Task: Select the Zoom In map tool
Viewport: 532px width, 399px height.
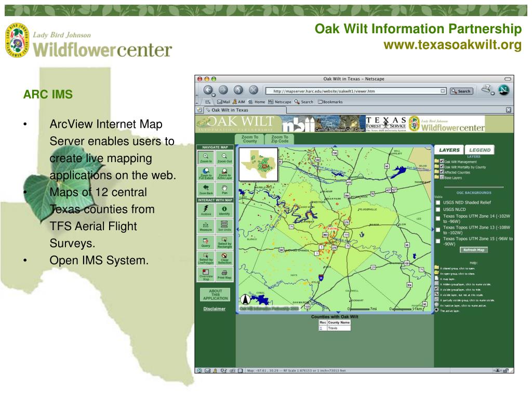Action: coord(206,158)
